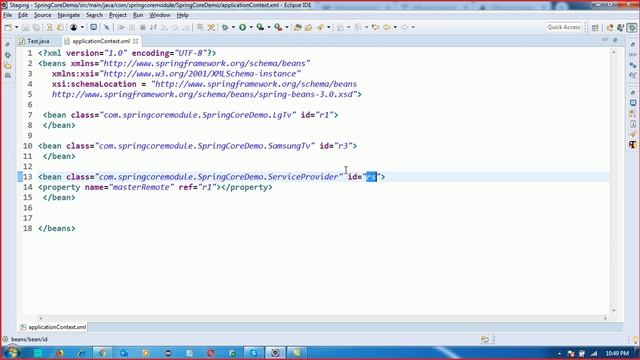Viewport: 640px width, 360px height.
Task: Click the Open Type package icon
Action: (x=298, y=27)
